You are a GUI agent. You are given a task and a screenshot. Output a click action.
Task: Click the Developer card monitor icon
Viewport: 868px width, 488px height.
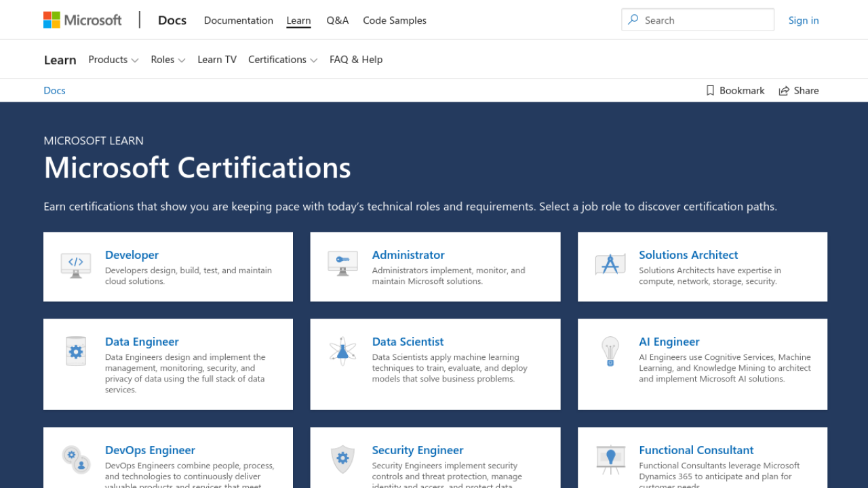[x=76, y=265]
